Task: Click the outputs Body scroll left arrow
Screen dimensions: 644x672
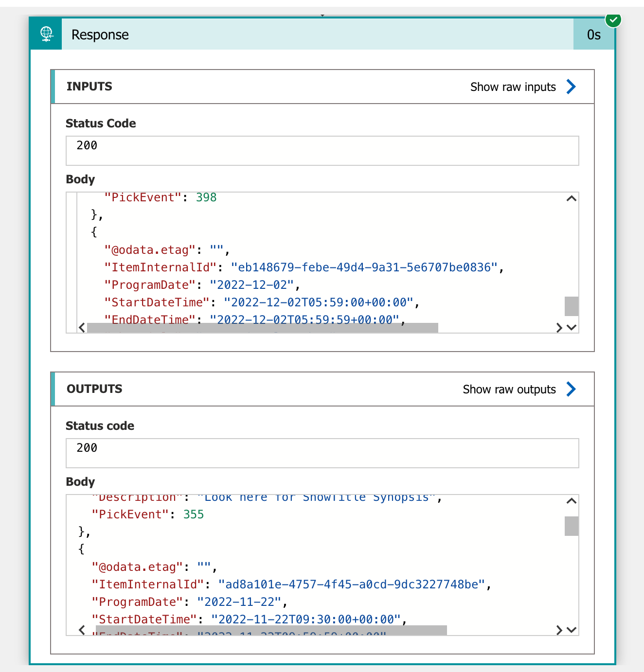Action: 82,630
